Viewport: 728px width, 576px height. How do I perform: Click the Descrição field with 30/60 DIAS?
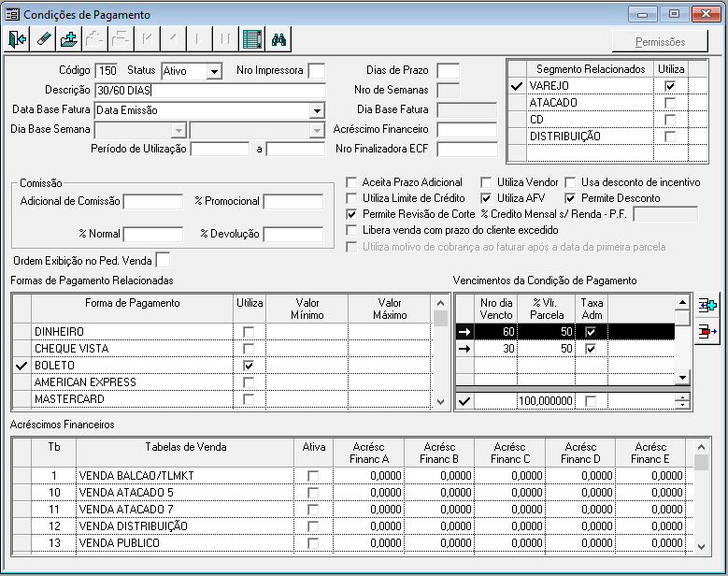coord(210,90)
